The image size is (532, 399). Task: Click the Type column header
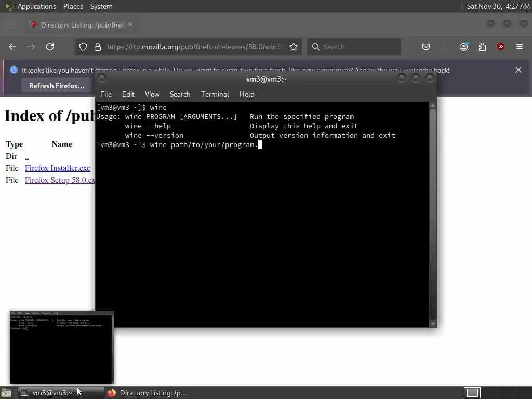click(14, 144)
